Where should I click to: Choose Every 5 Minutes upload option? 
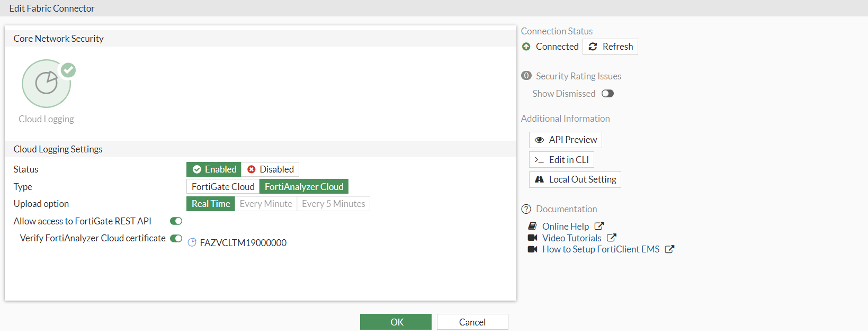[334, 204]
